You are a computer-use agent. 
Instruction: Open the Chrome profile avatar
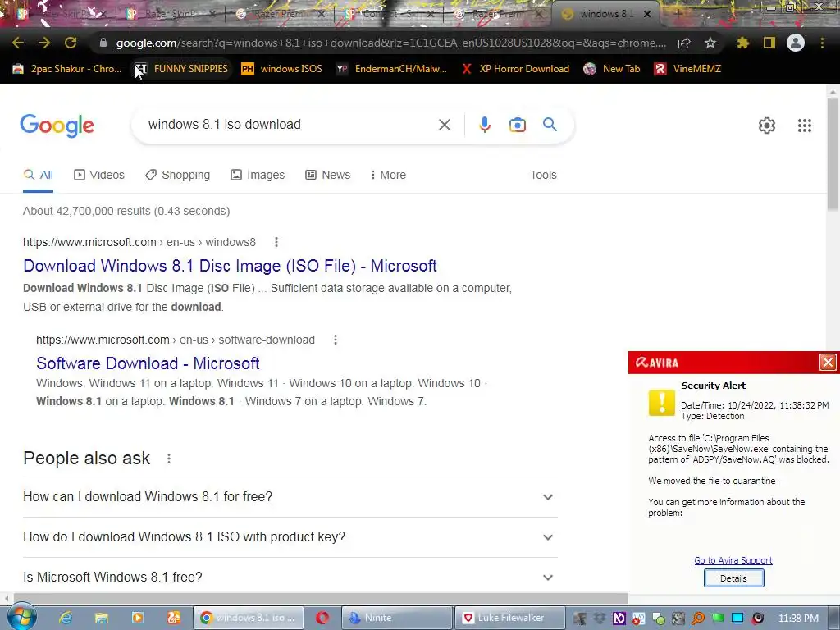coord(796,43)
